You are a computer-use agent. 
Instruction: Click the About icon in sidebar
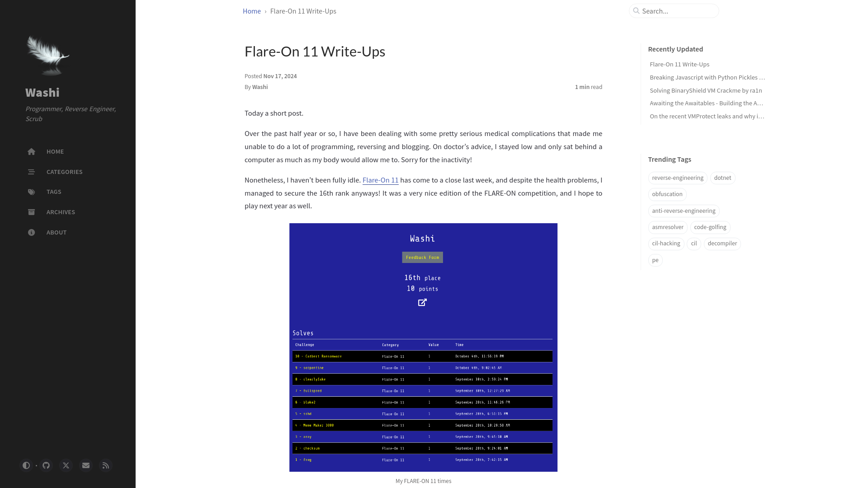(x=31, y=232)
